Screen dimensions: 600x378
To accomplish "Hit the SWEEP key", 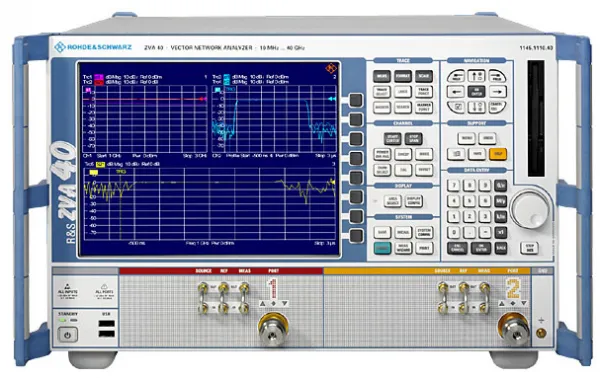I will pyautogui.click(x=403, y=154).
